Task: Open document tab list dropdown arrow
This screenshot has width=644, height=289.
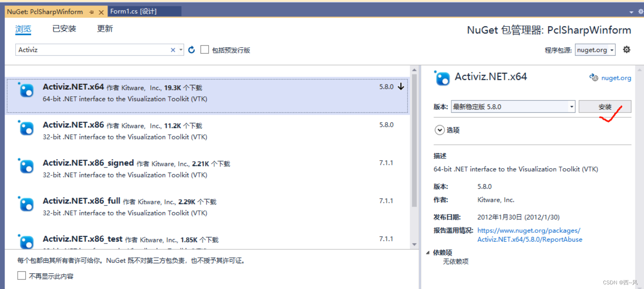Action: coord(631,12)
